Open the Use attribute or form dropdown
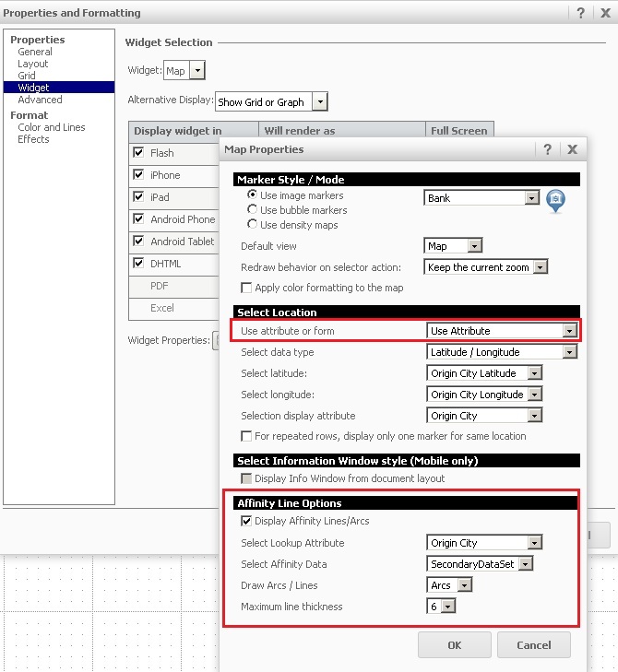This screenshot has width=618, height=672. (x=569, y=331)
